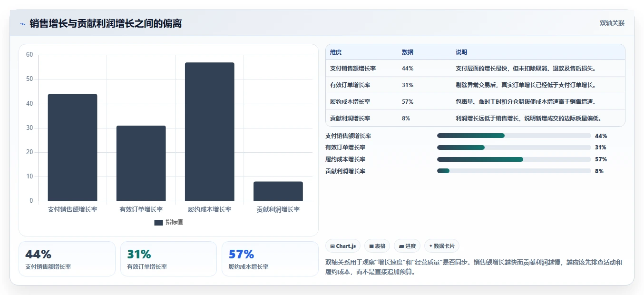The height and width of the screenshot is (295, 644).
Task: Click the 31% value in table
Action: 408,85
